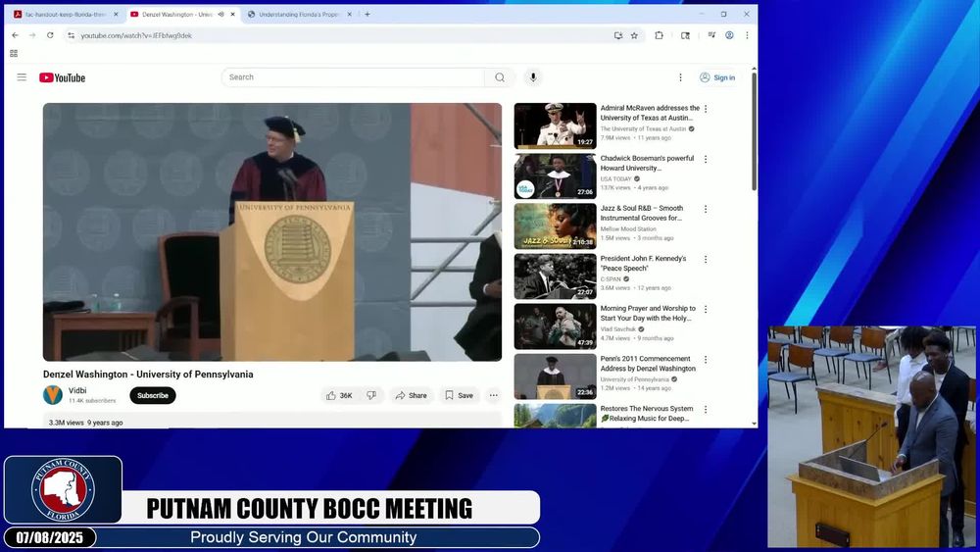This screenshot has width=980, height=552.
Task: Select the youtube.com URL in the address bar
Action: pos(136,35)
